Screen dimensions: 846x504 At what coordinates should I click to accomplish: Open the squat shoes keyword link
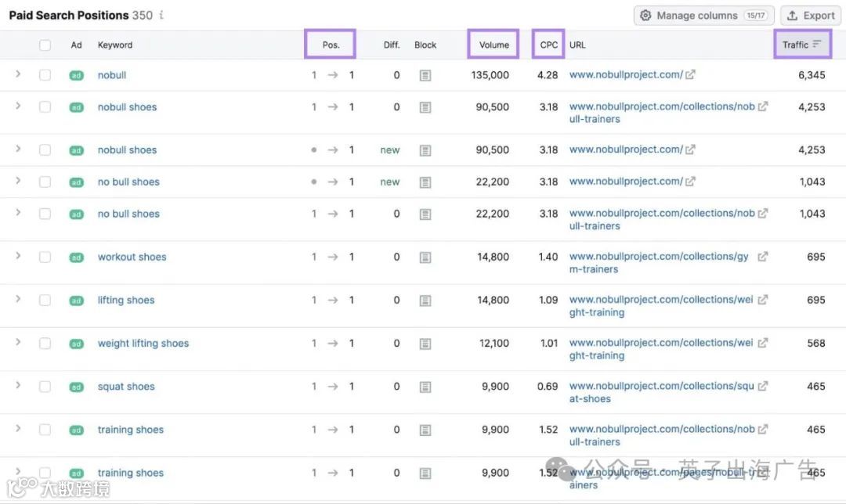pos(126,387)
